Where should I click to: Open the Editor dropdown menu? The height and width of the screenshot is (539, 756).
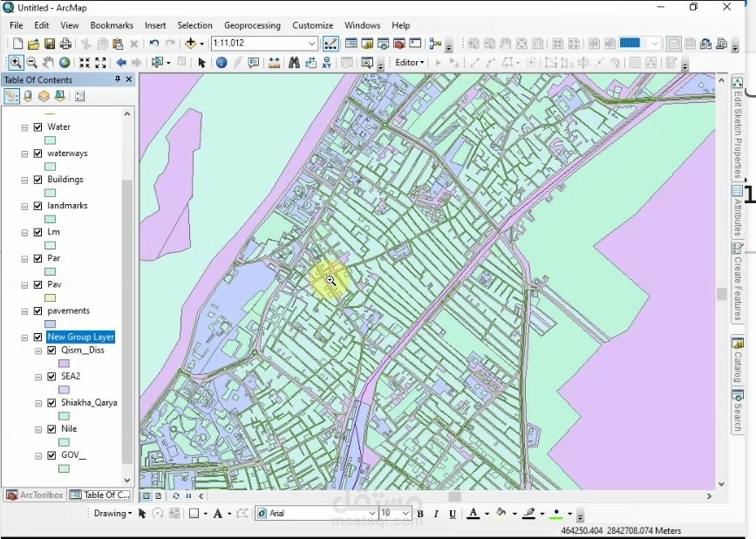[x=409, y=63]
